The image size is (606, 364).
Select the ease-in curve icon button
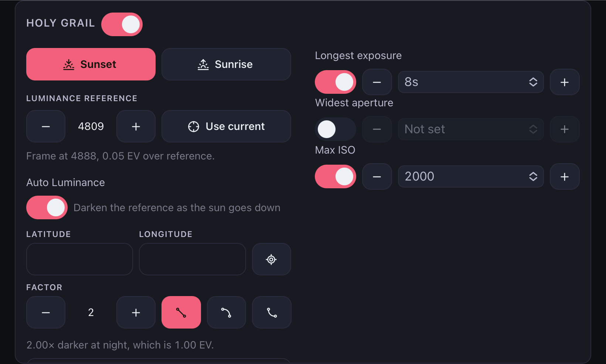272,312
